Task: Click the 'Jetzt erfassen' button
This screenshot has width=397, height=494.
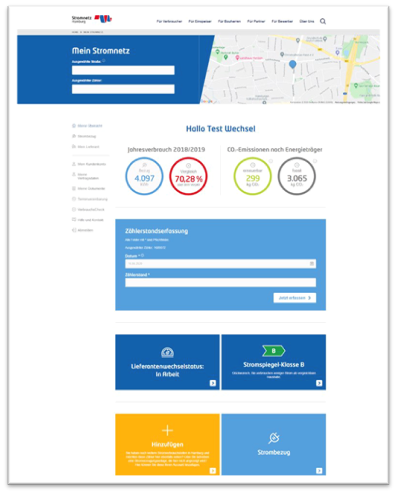Action: [x=295, y=298]
